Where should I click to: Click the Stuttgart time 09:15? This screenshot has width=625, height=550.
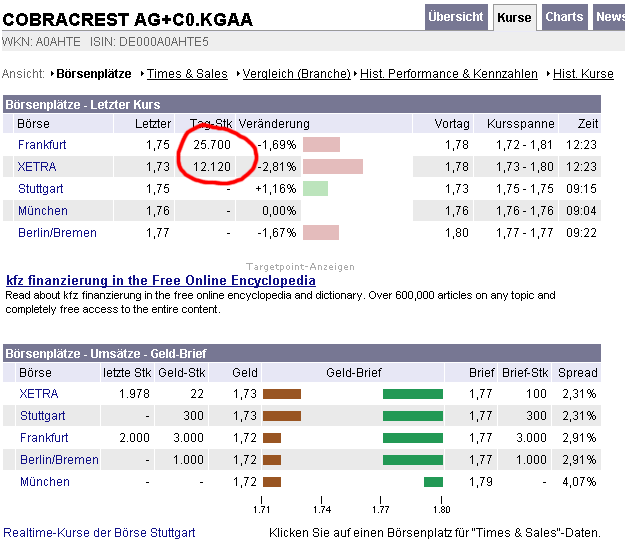coord(581,189)
